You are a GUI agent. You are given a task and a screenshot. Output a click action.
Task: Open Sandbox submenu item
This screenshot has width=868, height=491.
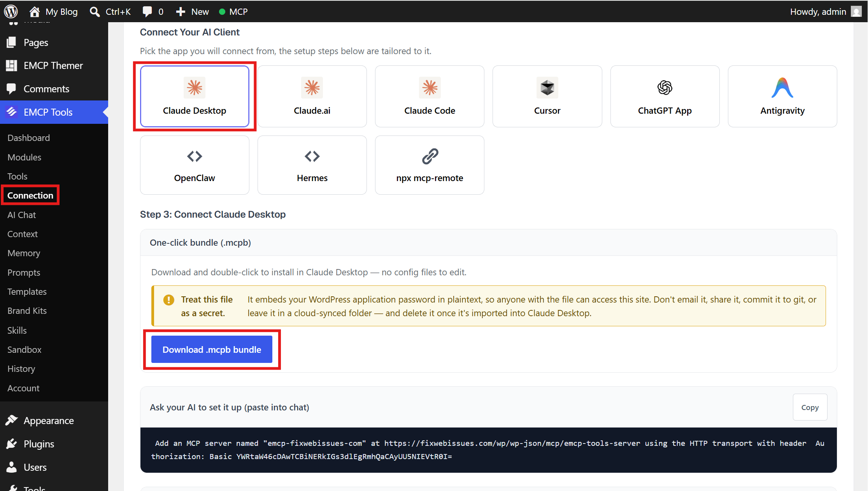(x=24, y=350)
